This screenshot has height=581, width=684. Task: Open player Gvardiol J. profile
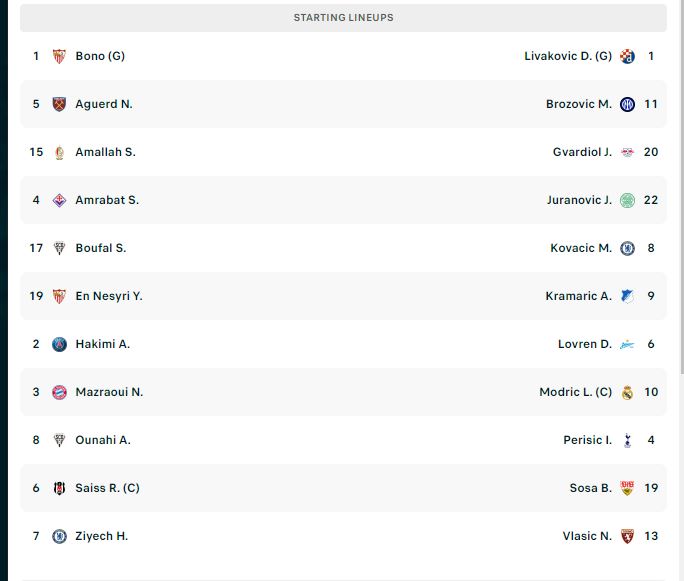pos(582,152)
